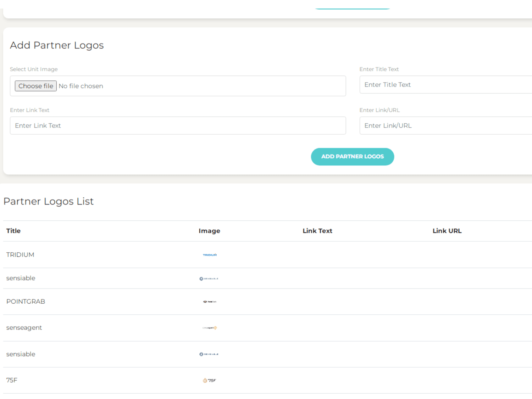
Task: Click the Link URL column header
Action: pos(447,231)
